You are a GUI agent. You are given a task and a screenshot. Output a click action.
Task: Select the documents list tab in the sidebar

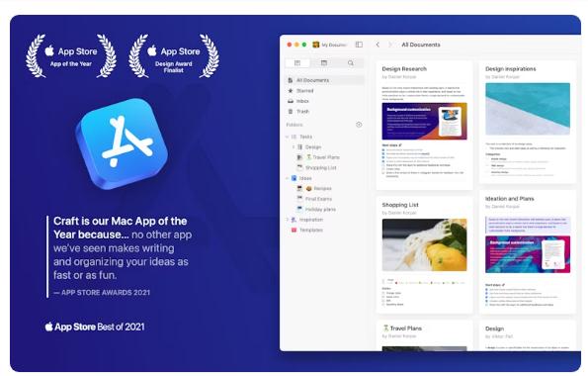pyautogui.click(x=297, y=63)
